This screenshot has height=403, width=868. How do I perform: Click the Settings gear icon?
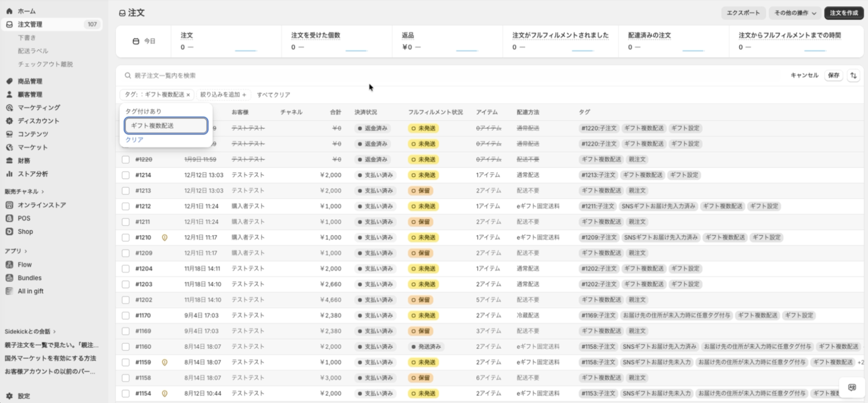9,396
